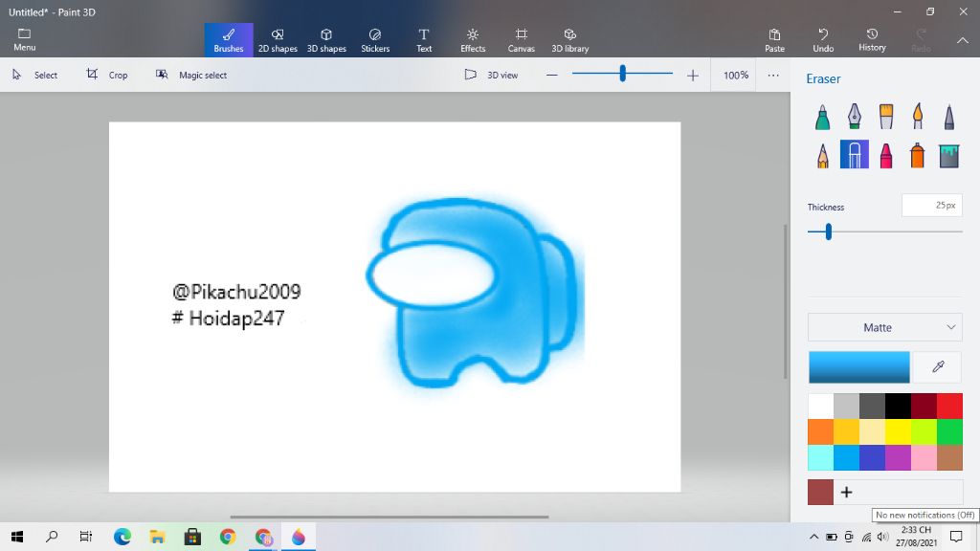This screenshot has width=980, height=551.
Task: Choose the Select tool
Action: [x=35, y=75]
